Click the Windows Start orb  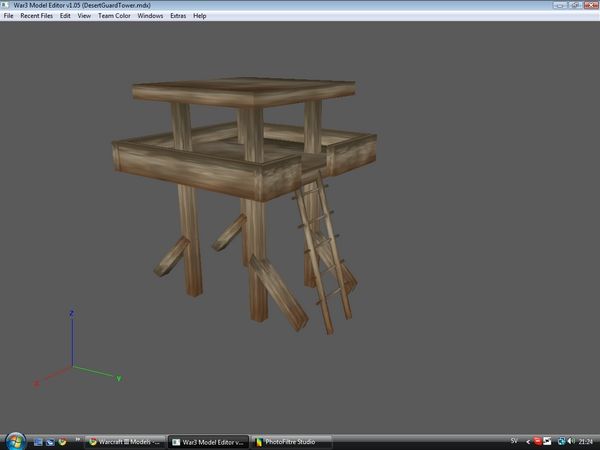click(16, 442)
